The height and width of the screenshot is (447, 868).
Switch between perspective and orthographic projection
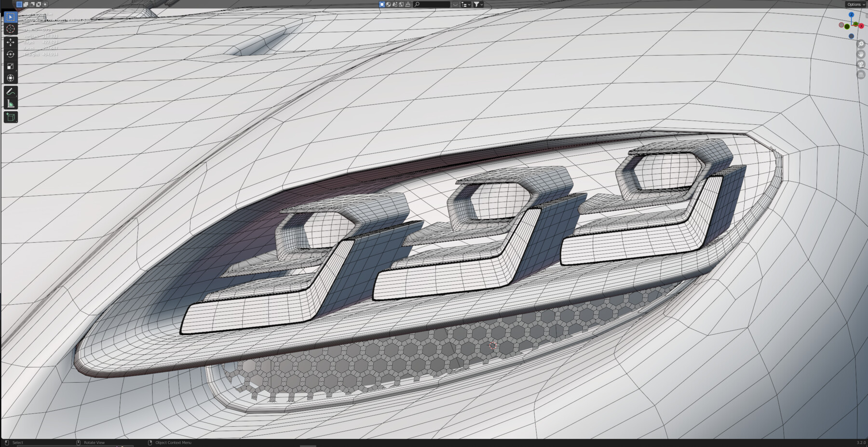pyautogui.click(x=861, y=74)
